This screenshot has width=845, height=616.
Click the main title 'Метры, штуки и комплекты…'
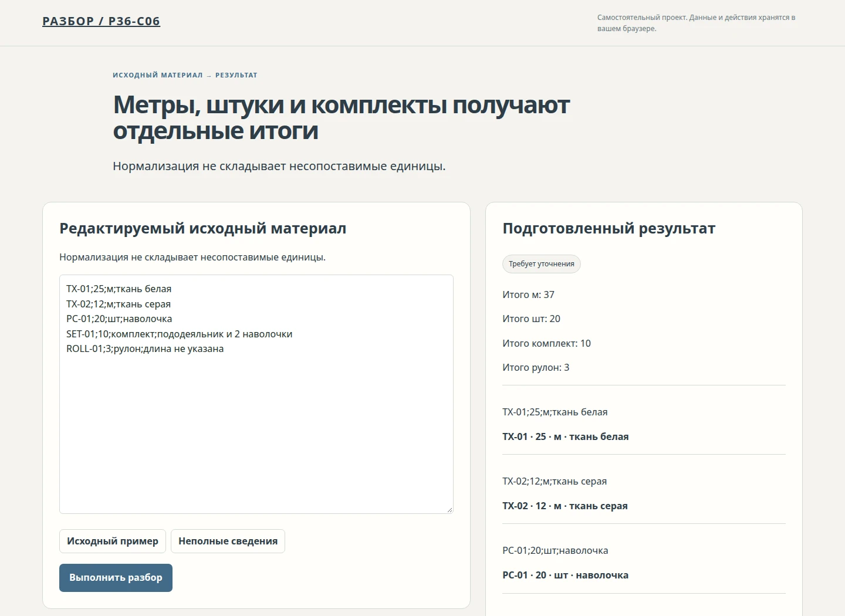point(341,117)
